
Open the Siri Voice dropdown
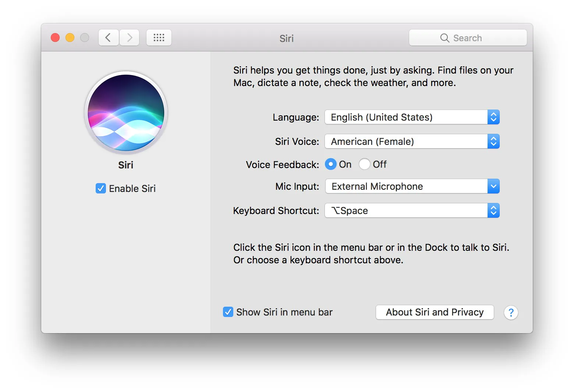pyautogui.click(x=412, y=141)
